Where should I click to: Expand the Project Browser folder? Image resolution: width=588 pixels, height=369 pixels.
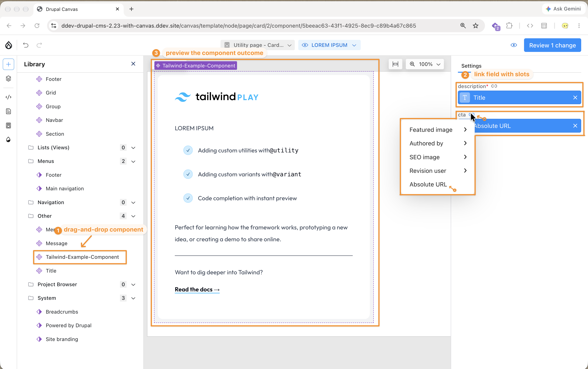tap(133, 284)
